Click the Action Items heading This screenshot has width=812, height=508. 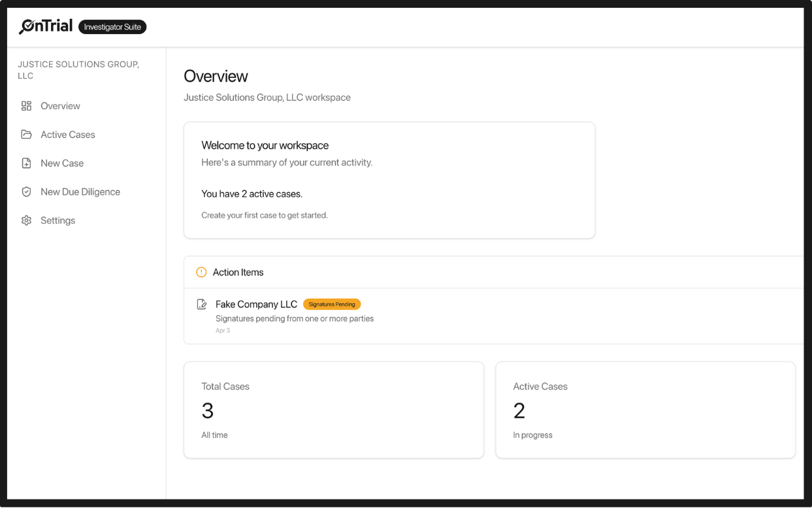coord(238,272)
